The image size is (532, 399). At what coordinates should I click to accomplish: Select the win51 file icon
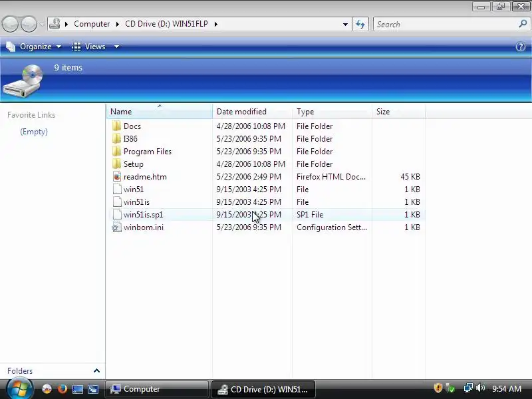[x=117, y=189]
